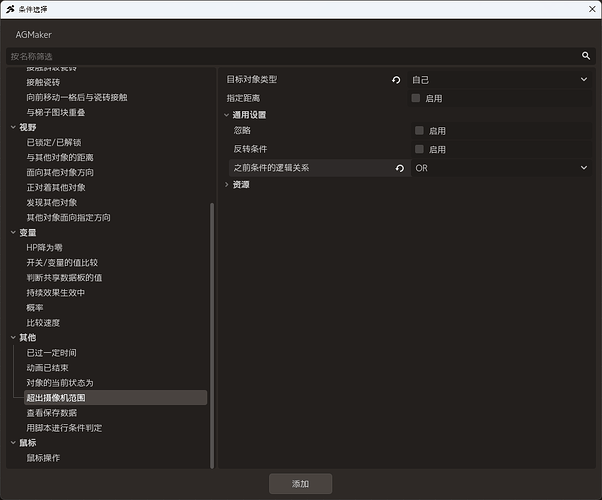Screen dimensions: 602x500
Task: Click the AGMaker heading text
Action: tap(33, 35)
